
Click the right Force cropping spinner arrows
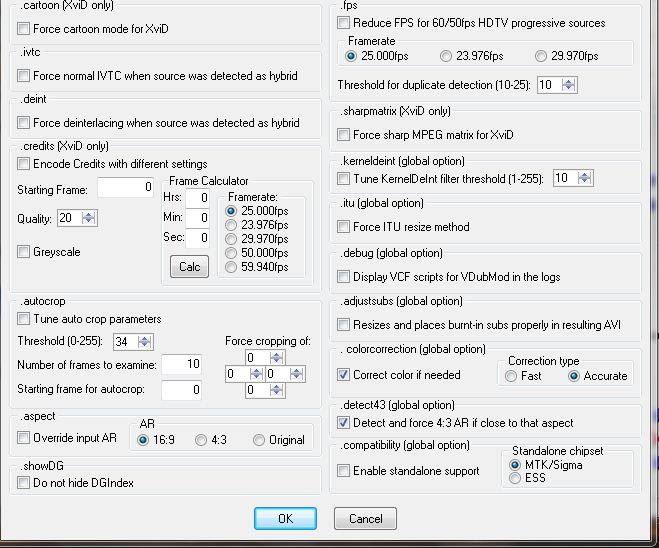tap(296, 374)
